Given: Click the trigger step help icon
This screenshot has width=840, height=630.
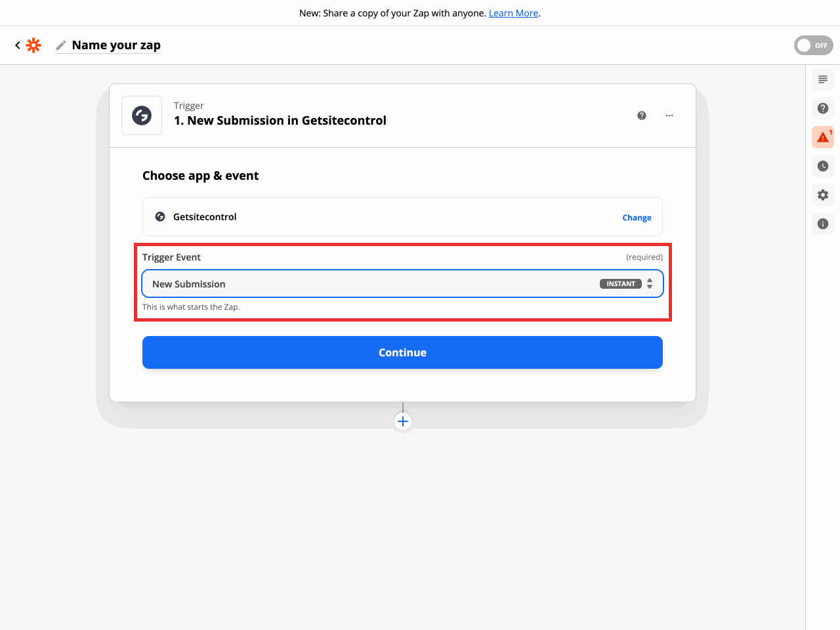Looking at the screenshot, I should (x=642, y=115).
